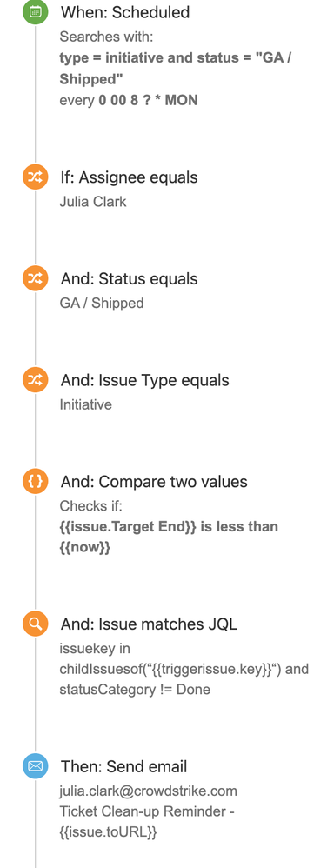Select the And: Compare two values heading
327x868 pixels.
154,482
